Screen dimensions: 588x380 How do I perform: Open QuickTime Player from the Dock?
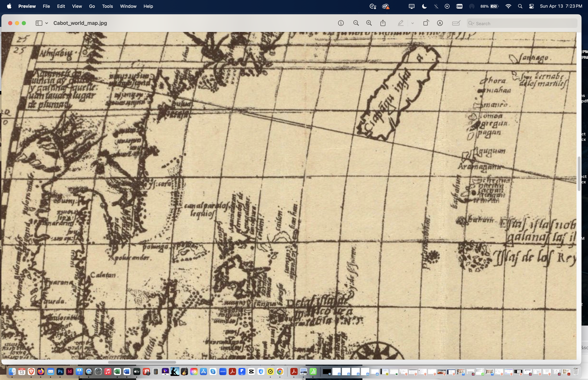(x=89, y=372)
